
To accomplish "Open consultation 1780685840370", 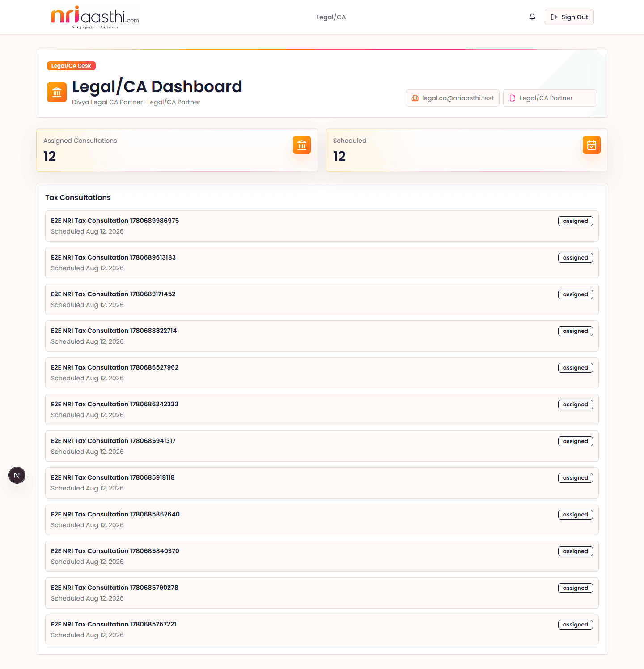I will coord(322,556).
